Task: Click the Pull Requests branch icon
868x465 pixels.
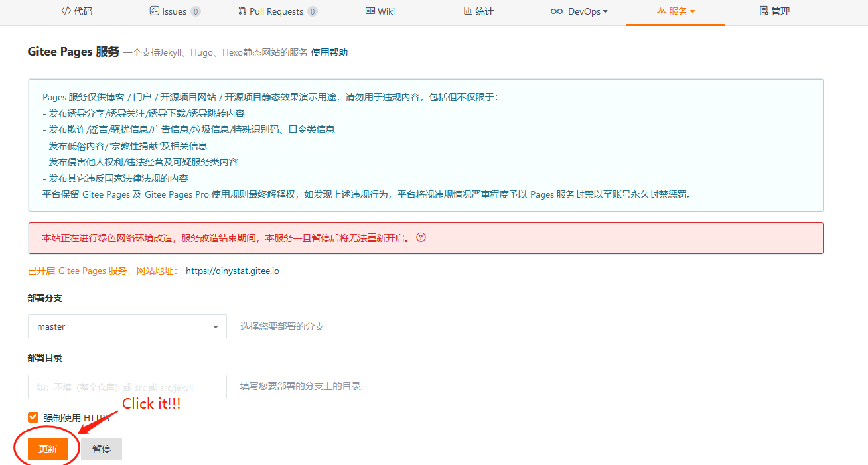Action: (242, 11)
